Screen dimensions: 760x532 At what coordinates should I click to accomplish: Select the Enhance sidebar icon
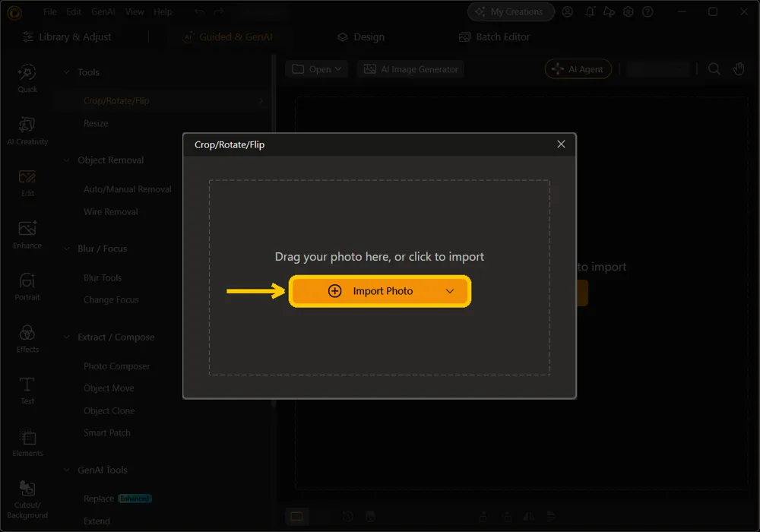point(27,235)
